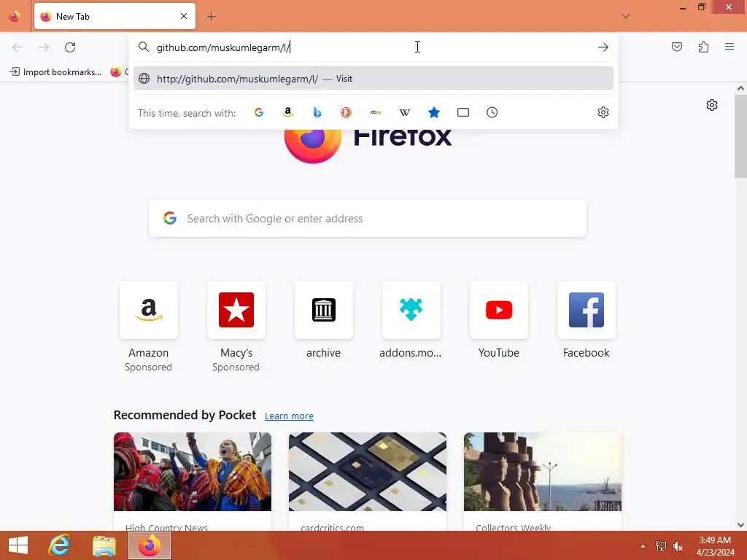Search this time with eBay icon

(376, 112)
